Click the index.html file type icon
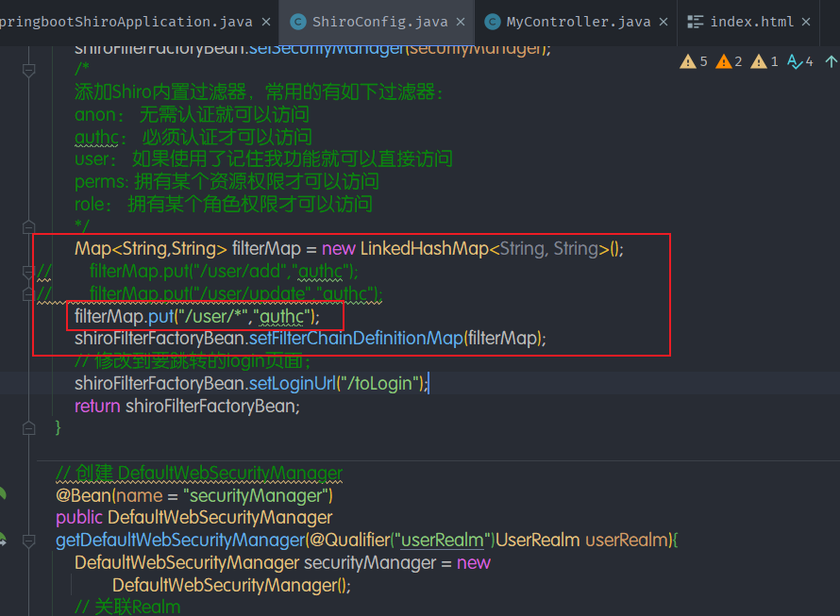Image resolution: width=840 pixels, height=616 pixels. pos(696,22)
